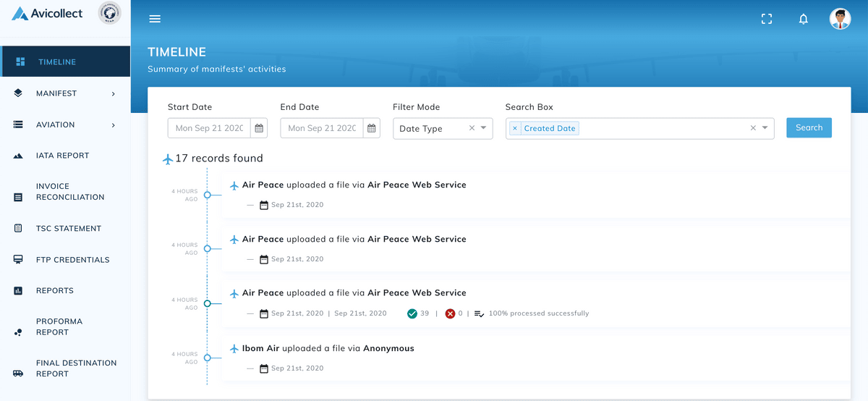Click green check icon showing 39
Viewport: 868px width, 401px height.
pyautogui.click(x=412, y=313)
